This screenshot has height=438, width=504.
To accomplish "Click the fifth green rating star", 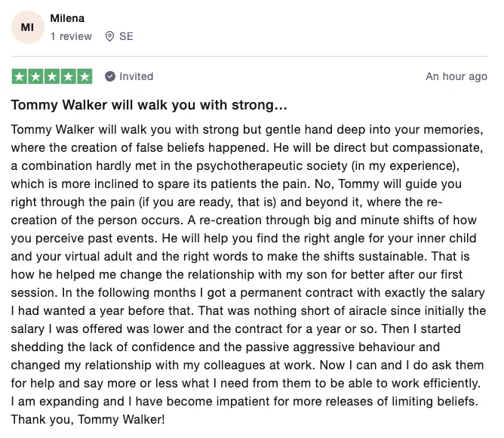I will point(85,76).
